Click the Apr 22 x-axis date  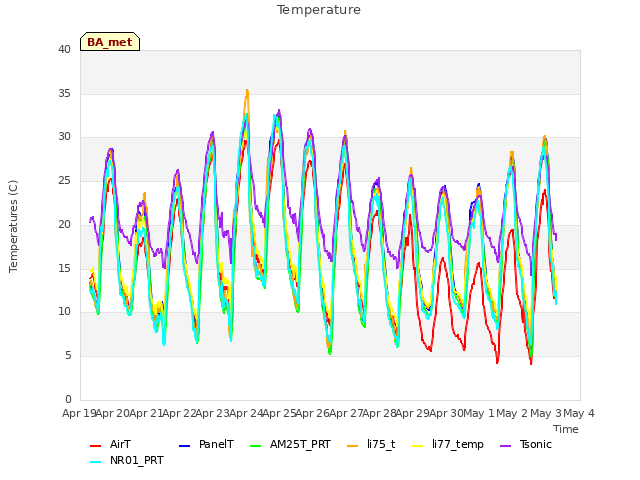tap(180, 413)
